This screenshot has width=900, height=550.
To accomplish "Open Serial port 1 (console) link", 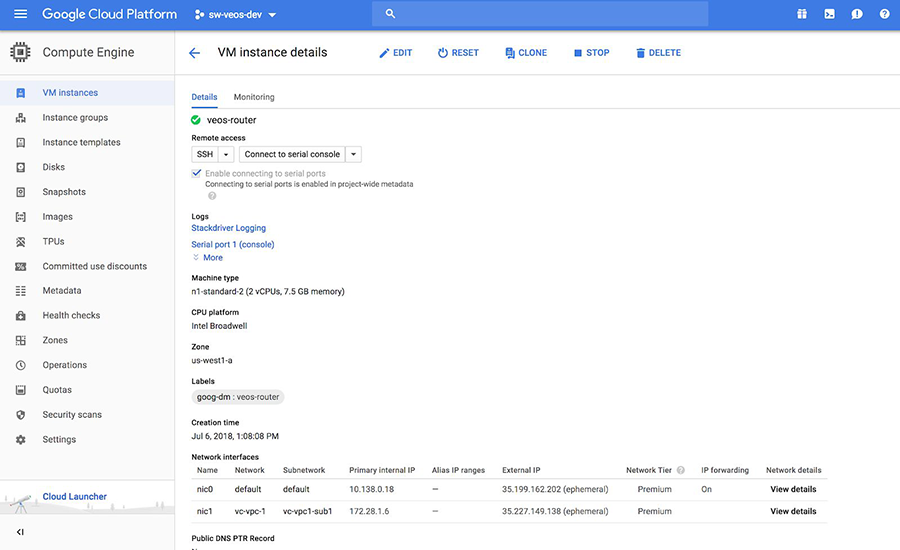I will click(x=232, y=245).
